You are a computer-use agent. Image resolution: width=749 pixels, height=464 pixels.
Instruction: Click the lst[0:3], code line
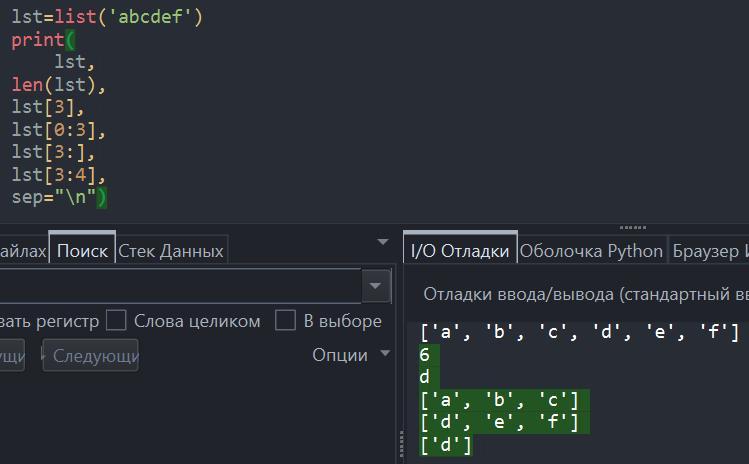(58, 130)
